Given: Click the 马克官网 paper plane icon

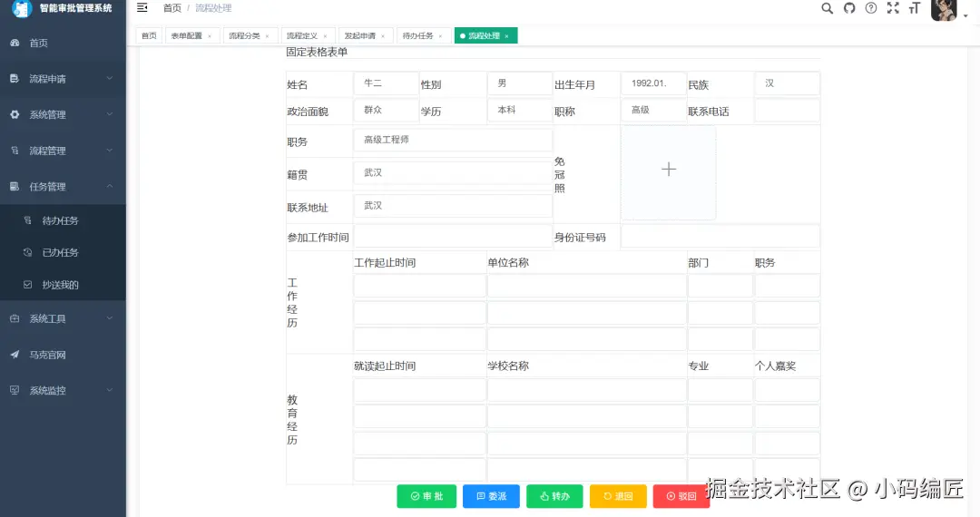Looking at the screenshot, I should (x=15, y=355).
